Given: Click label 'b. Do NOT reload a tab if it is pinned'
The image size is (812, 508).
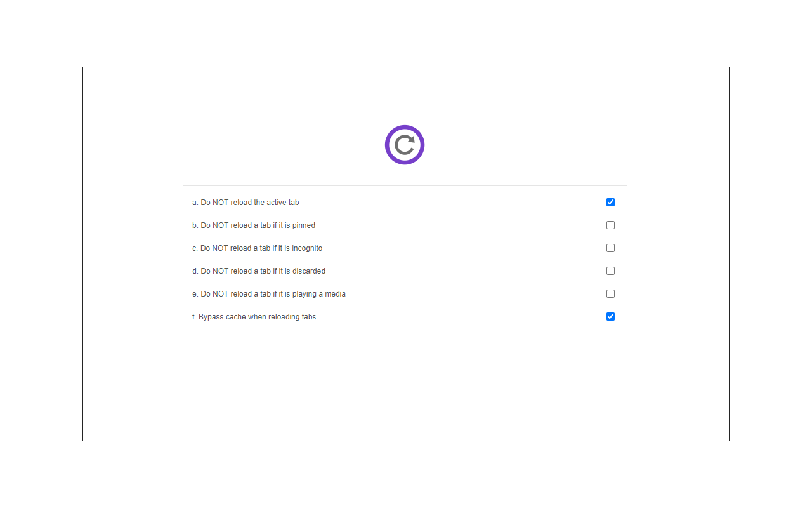Looking at the screenshot, I should click(254, 225).
